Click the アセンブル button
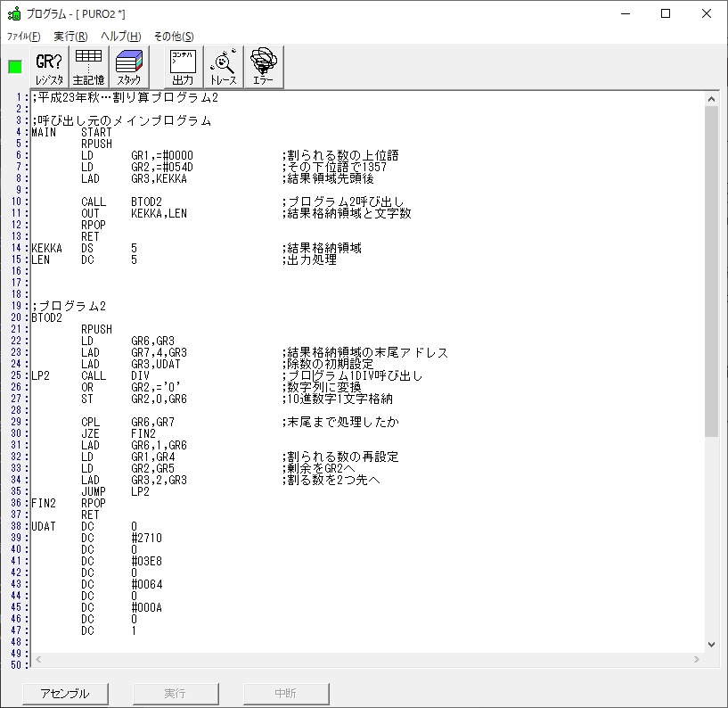 tap(65, 694)
